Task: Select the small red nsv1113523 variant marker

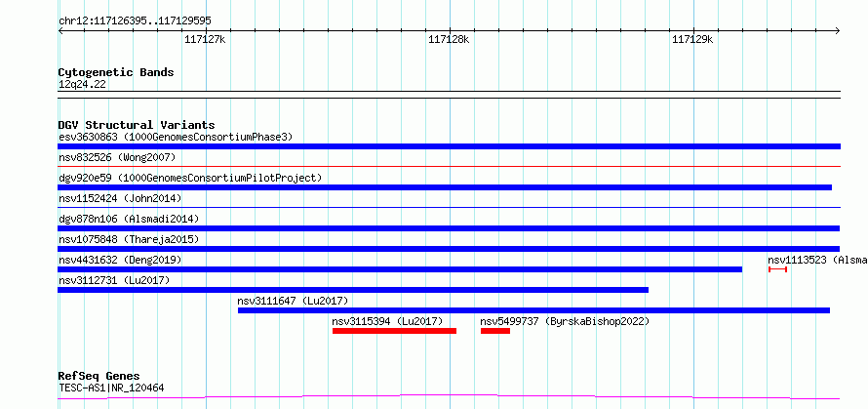Action: 777,269
